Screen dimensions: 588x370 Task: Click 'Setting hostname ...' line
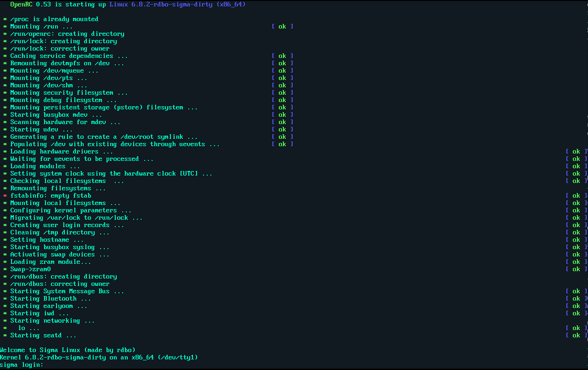[x=47, y=240]
